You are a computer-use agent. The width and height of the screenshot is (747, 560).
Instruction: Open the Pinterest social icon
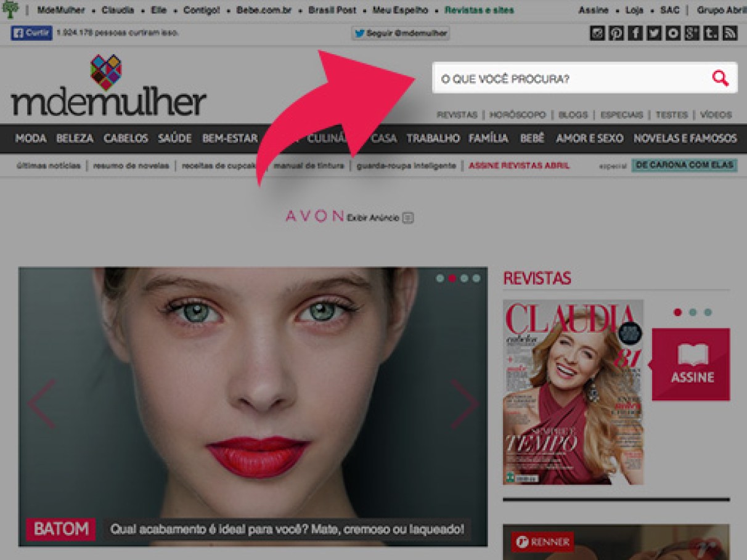616,33
